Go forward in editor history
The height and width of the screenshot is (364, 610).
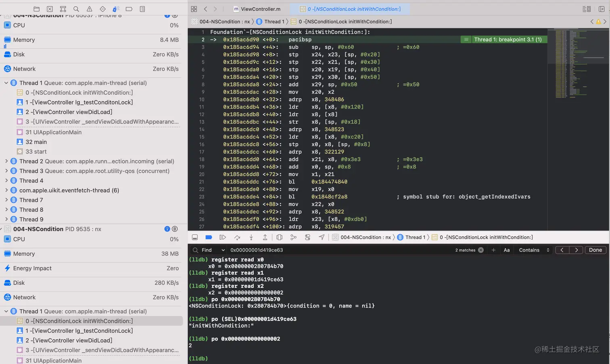(215, 9)
